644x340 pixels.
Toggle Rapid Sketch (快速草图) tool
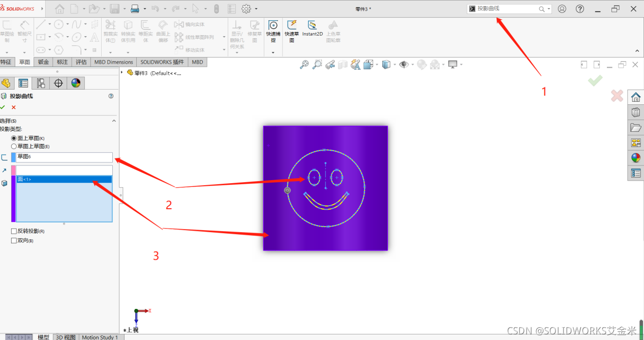[292, 31]
